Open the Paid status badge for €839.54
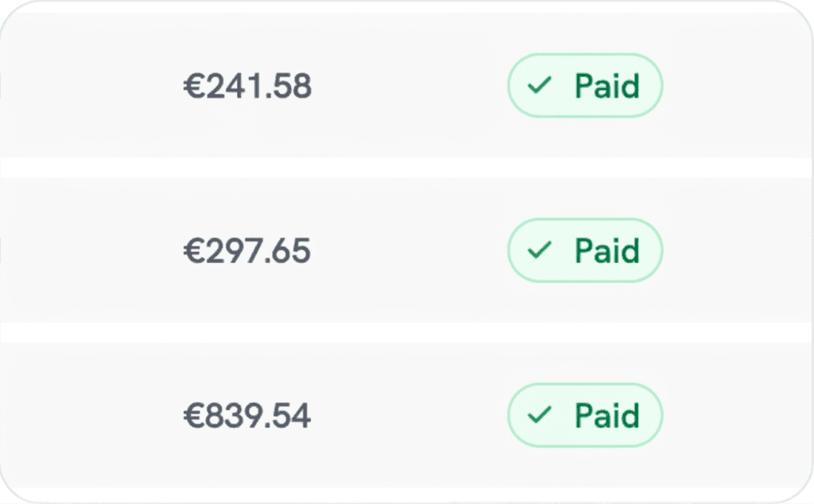Image resolution: width=814 pixels, height=504 pixels. [x=585, y=415]
